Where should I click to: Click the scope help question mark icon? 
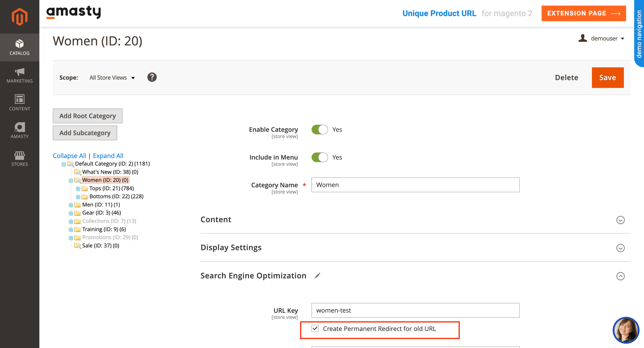(x=152, y=77)
